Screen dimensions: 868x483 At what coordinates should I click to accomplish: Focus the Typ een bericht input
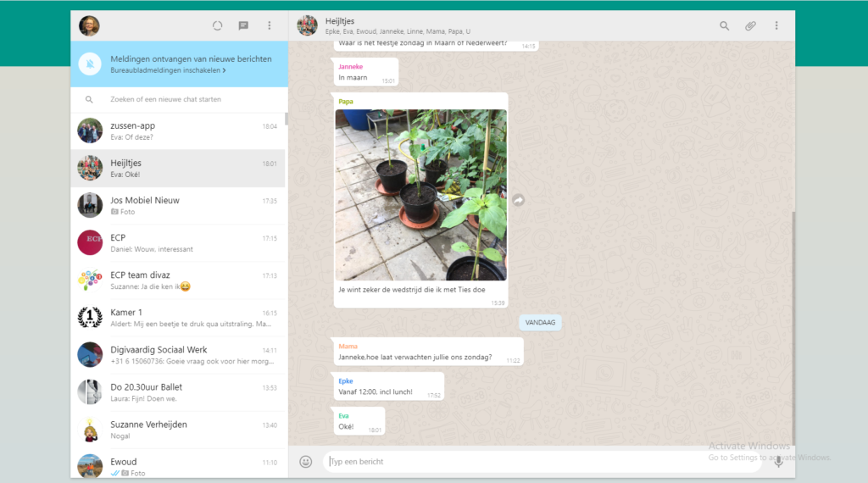pos(542,462)
